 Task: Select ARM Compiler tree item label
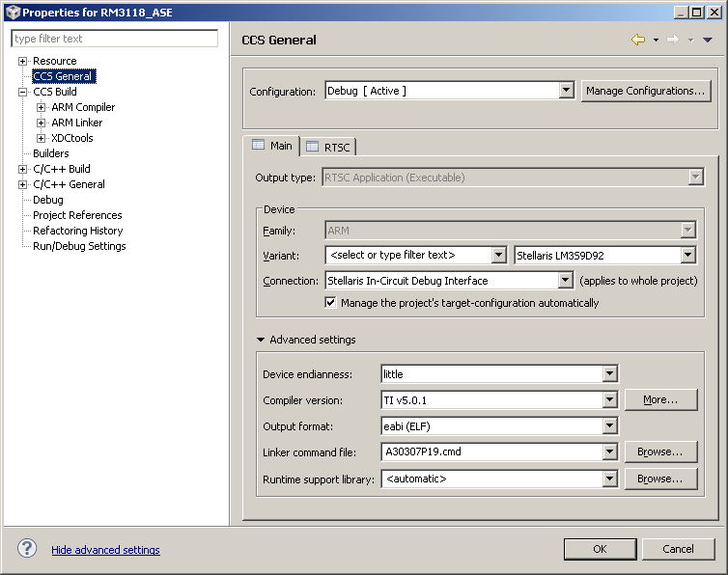tap(83, 108)
